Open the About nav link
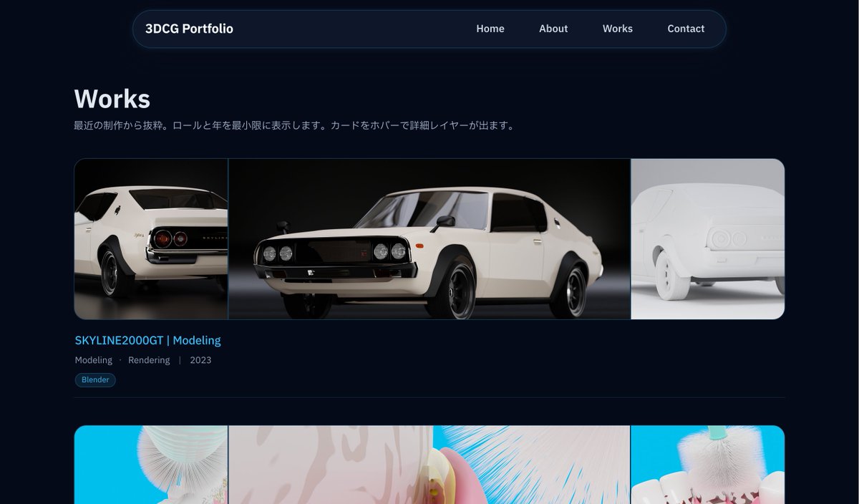Image resolution: width=859 pixels, height=504 pixels. click(553, 29)
